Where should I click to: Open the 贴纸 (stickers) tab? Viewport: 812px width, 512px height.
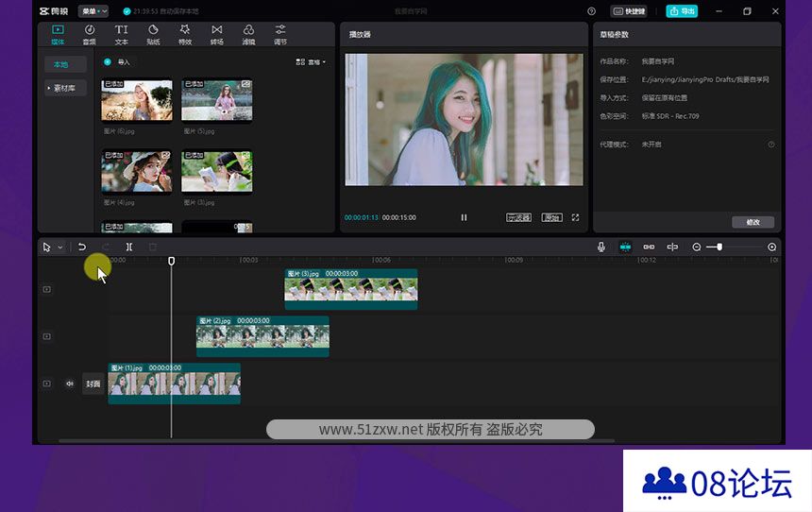(153, 34)
